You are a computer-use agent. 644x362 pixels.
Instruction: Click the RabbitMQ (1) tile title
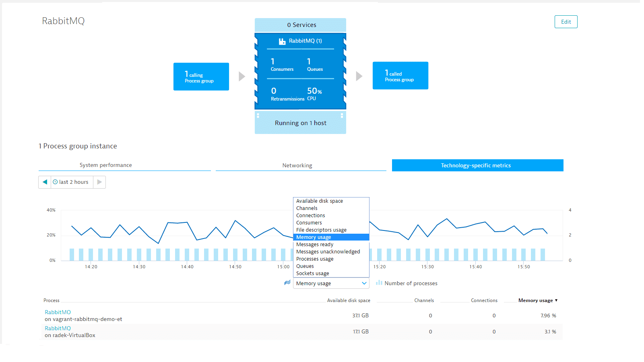point(305,41)
